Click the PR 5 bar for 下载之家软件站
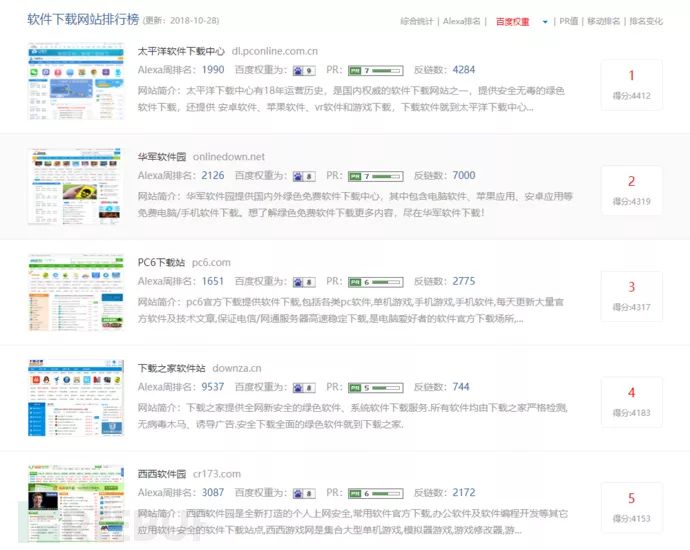Image resolution: width=690 pixels, height=550 pixels. [x=375, y=388]
